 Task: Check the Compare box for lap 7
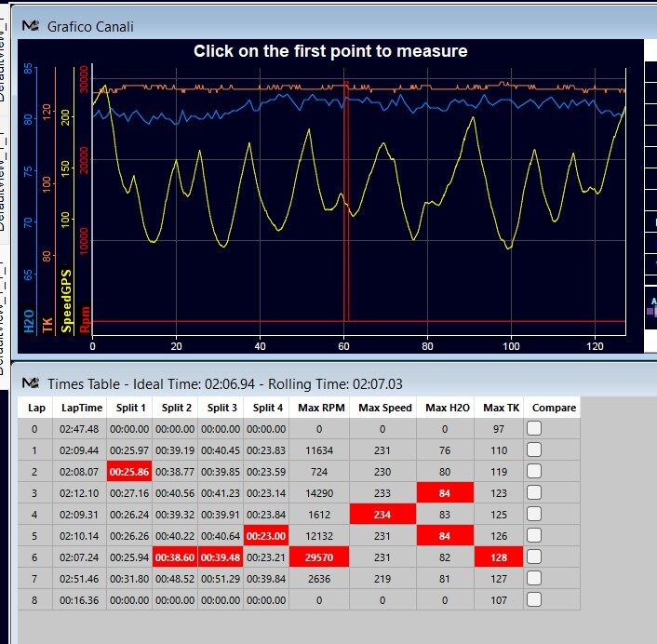534,579
